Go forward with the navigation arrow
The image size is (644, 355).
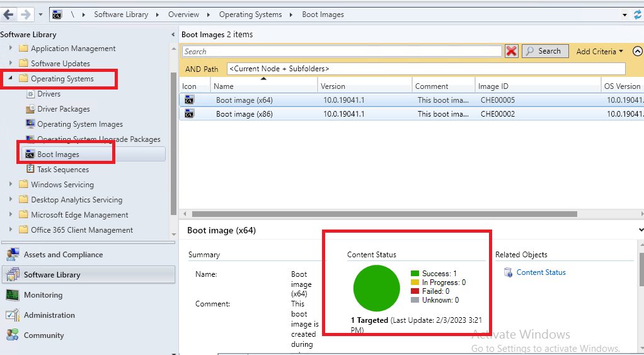tap(25, 15)
